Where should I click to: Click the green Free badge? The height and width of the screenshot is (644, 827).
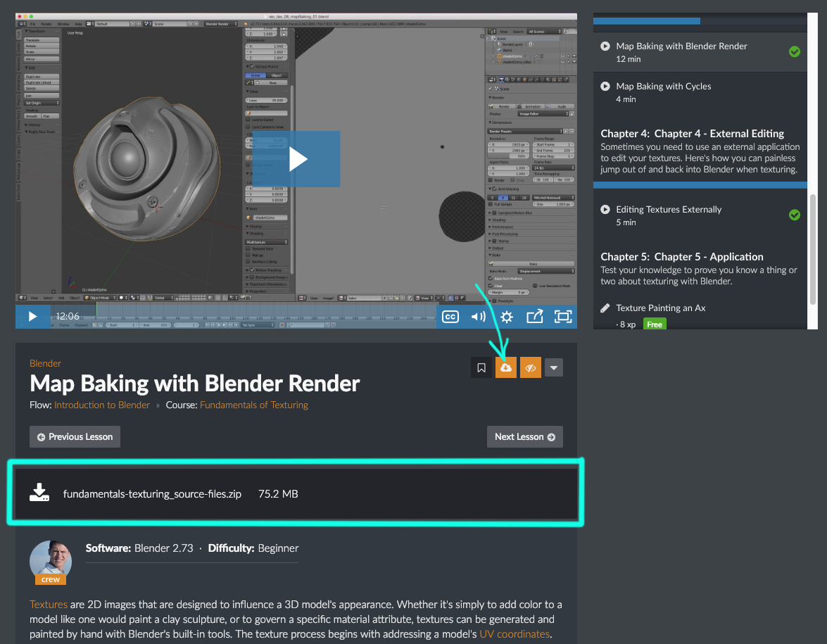click(655, 324)
